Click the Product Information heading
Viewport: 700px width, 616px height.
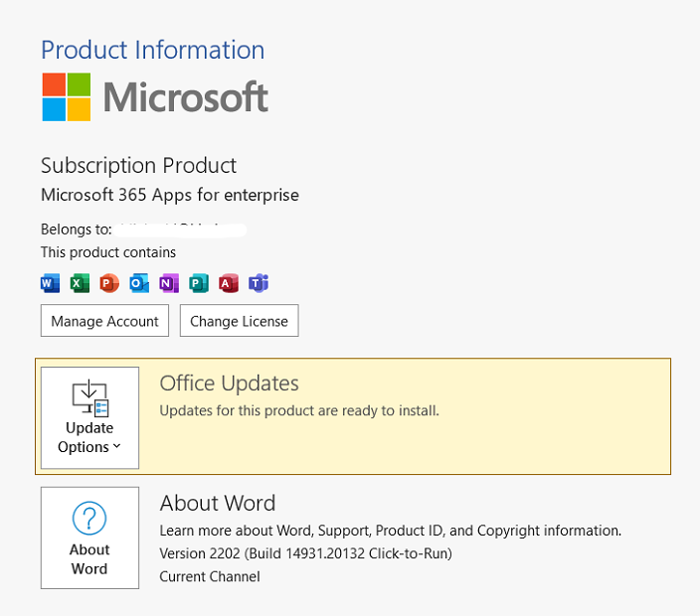153,50
